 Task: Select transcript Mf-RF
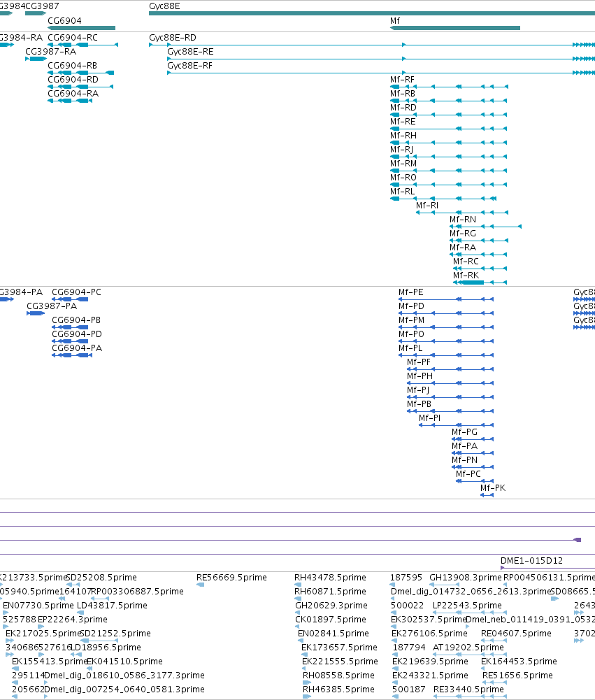point(402,80)
